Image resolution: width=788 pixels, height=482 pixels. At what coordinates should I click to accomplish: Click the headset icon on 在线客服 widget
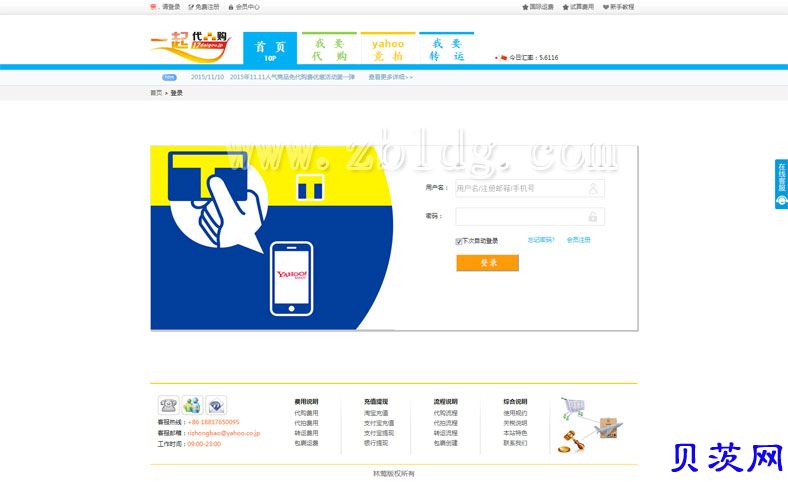(781, 201)
